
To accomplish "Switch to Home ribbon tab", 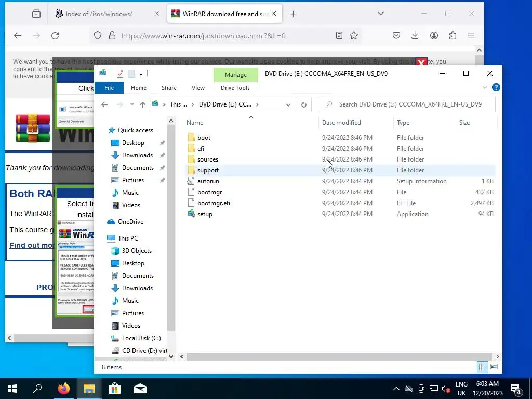I will [138, 88].
